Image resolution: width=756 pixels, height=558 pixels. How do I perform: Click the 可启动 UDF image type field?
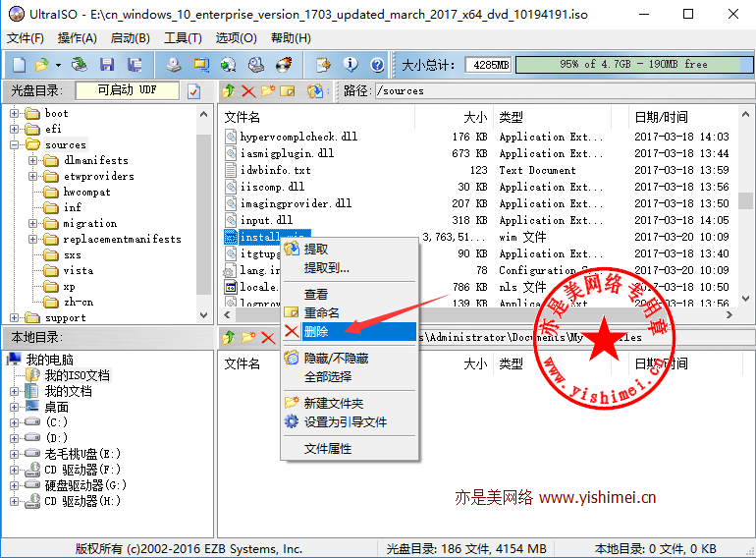[x=128, y=90]
